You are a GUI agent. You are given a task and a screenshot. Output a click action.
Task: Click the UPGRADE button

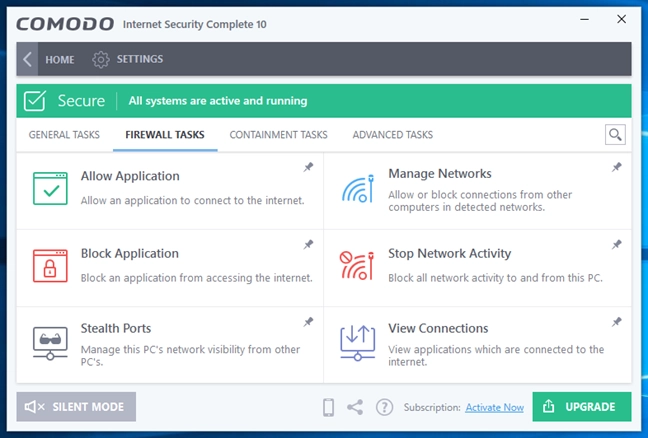(x=582, y=407)
